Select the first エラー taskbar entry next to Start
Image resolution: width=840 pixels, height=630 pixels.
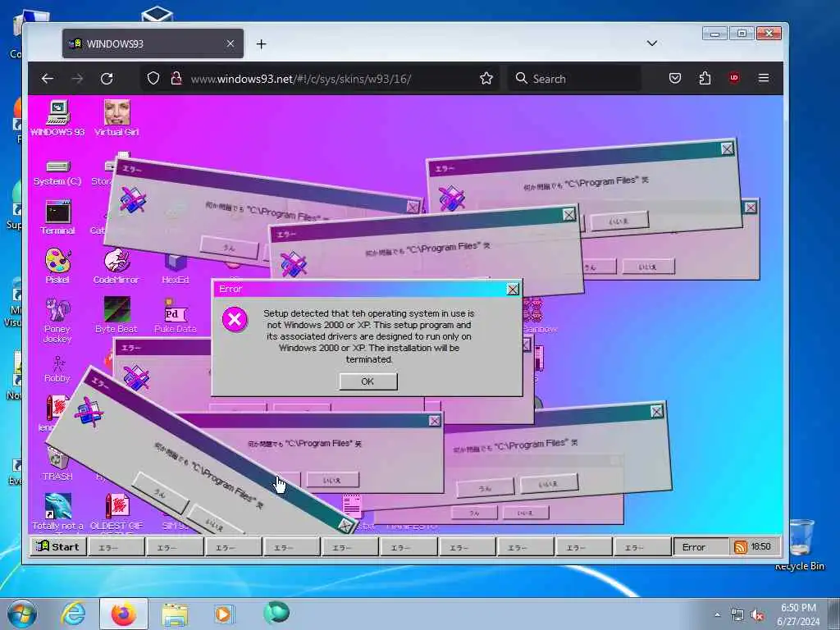116,547
